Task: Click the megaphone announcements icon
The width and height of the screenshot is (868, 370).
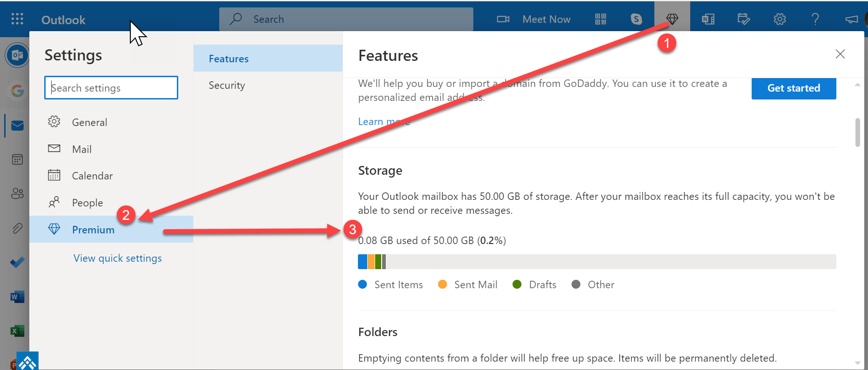Action: point(851,19)
